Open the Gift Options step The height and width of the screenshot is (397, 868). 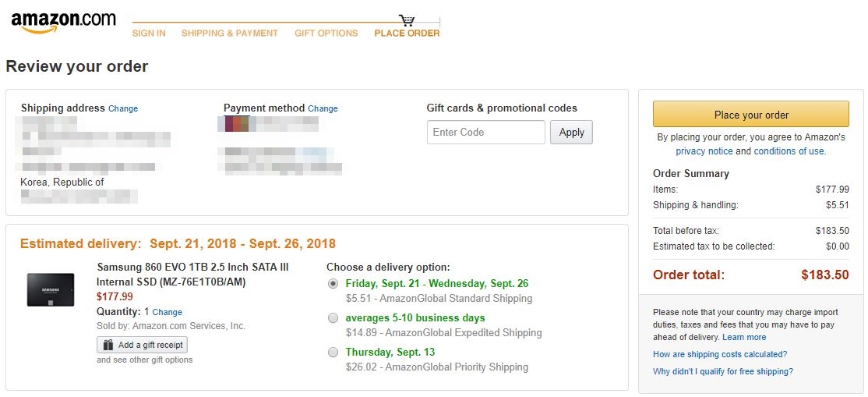(x=326, y=34)
